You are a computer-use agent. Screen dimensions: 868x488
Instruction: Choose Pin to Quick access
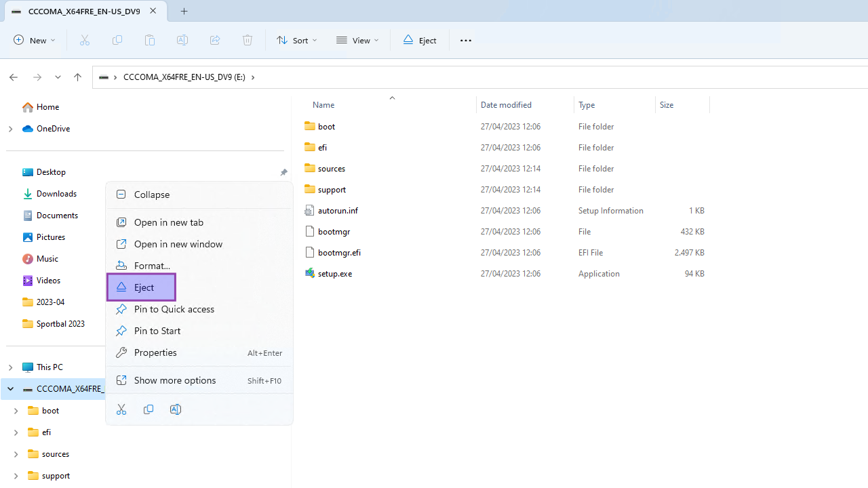tap(199, 309)
